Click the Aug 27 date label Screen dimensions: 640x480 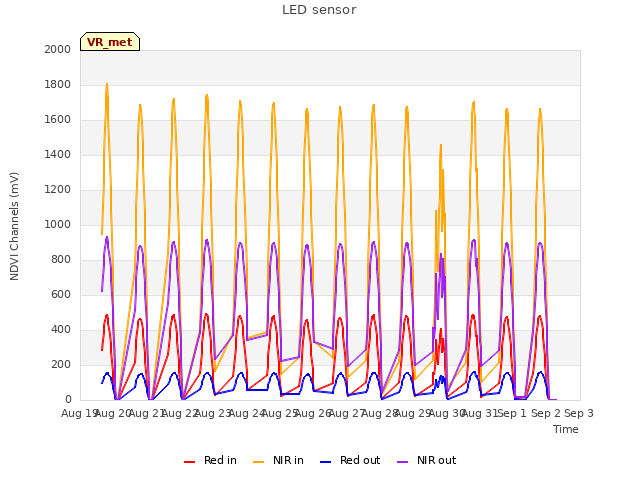(345, 413)
